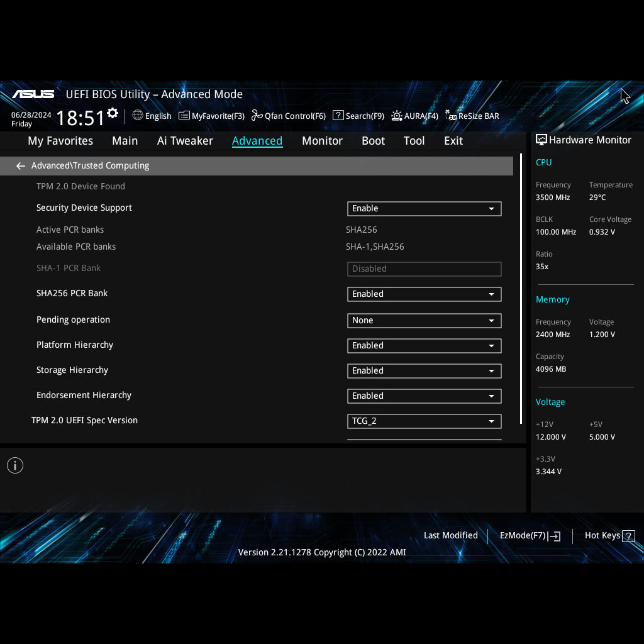The width and height of the screenshot is (644, 644).
Task: Click Active PCR banks label
Action: (70, 230)
